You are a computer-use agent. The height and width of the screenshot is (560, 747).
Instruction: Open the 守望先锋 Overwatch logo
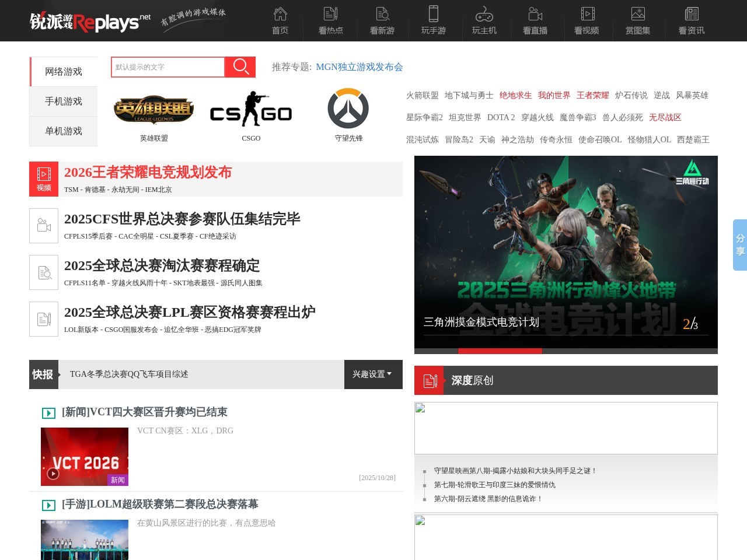[x=348, y=108]
